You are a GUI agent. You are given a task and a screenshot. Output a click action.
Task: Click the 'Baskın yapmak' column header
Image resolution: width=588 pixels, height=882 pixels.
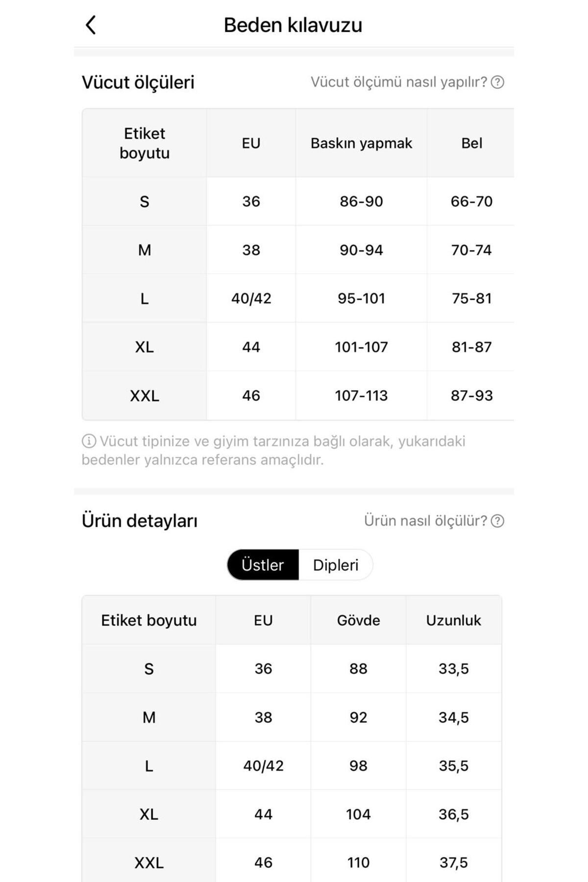point(361,143)
